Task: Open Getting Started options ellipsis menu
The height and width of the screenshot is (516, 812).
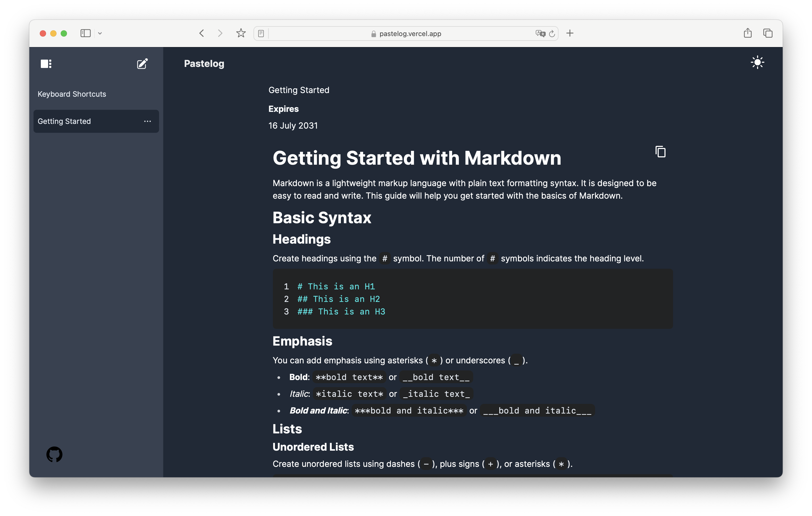Action: click(x=147, y=121)
